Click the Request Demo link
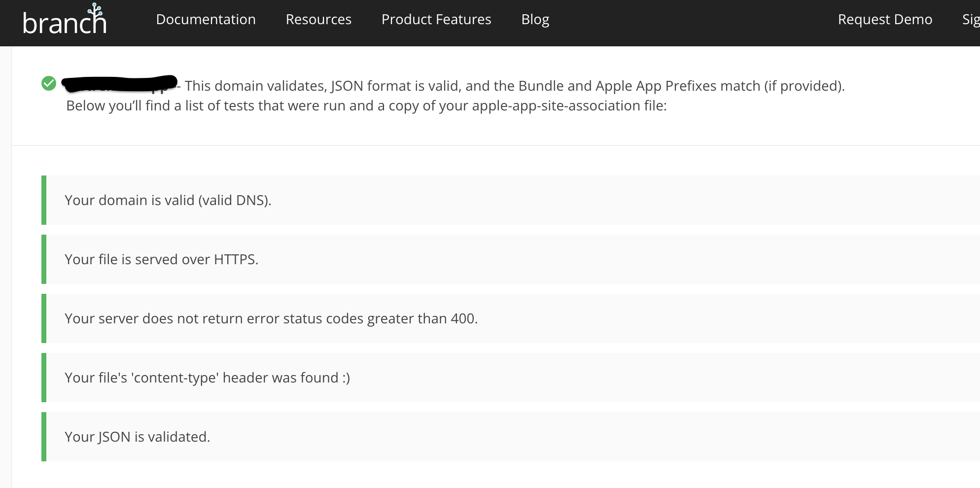 (x=885, y=19)
